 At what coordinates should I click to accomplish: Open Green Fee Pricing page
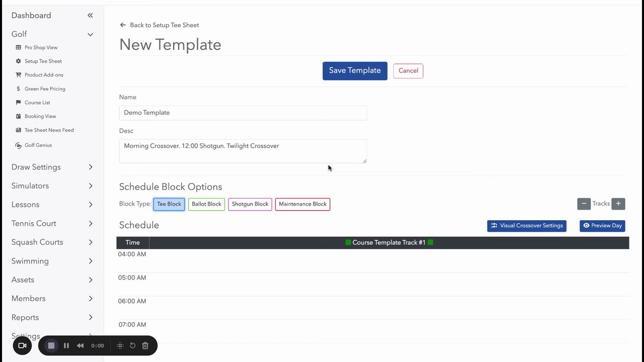pos(45,89)
